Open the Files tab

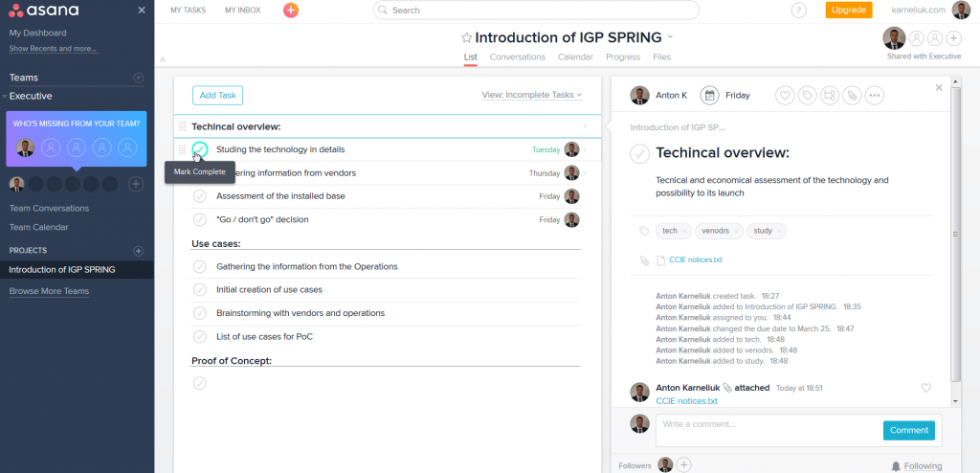coord(662,56)
